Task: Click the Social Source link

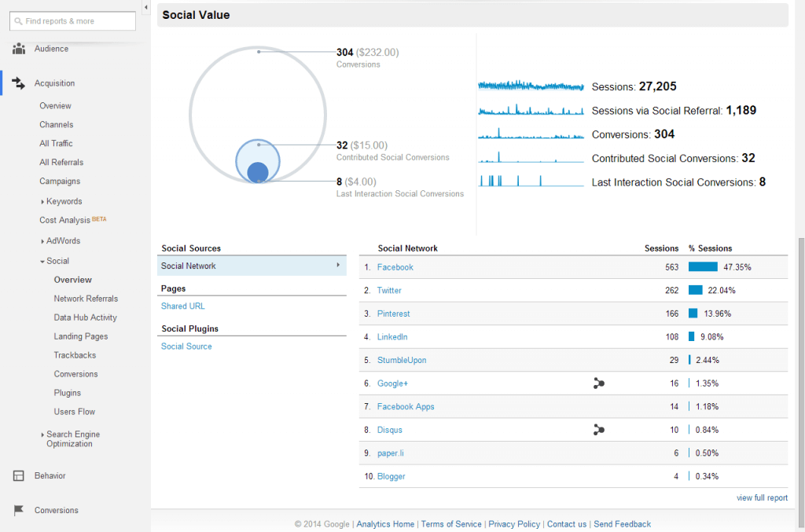Action: tap(186, 347)
